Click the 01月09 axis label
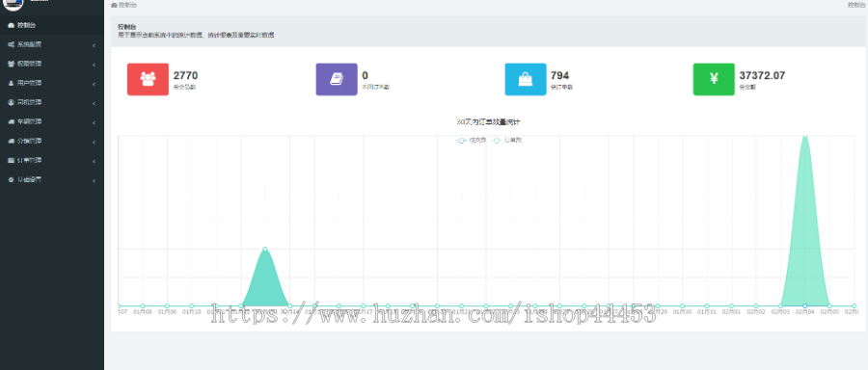 click(x=167, y=312)
